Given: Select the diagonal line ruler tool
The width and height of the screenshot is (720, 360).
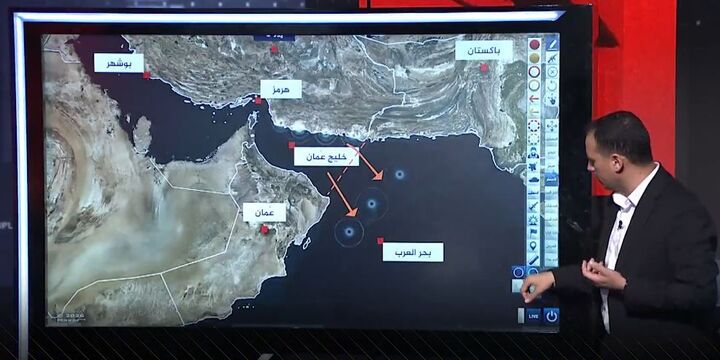Looking at the screenshot, I should point(534,259).
